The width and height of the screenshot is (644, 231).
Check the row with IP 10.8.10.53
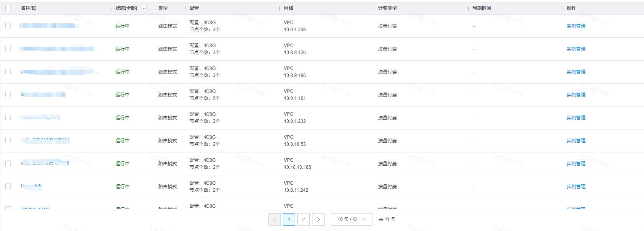pos(8,140)
